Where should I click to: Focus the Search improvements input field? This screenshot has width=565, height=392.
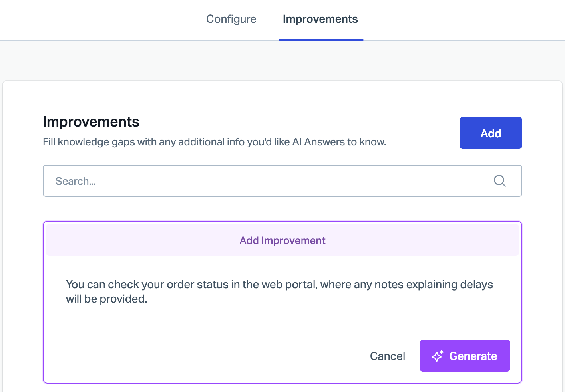click(x=282, y=181)
